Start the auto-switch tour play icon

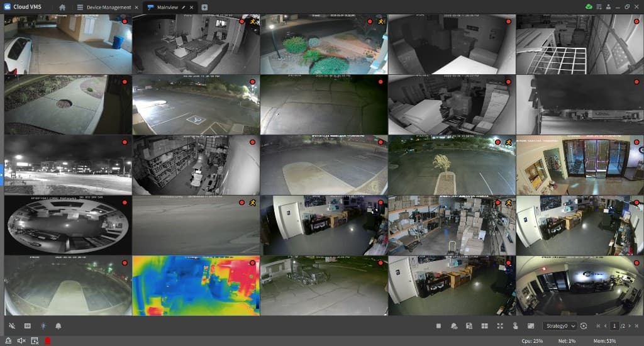[584, 326]
